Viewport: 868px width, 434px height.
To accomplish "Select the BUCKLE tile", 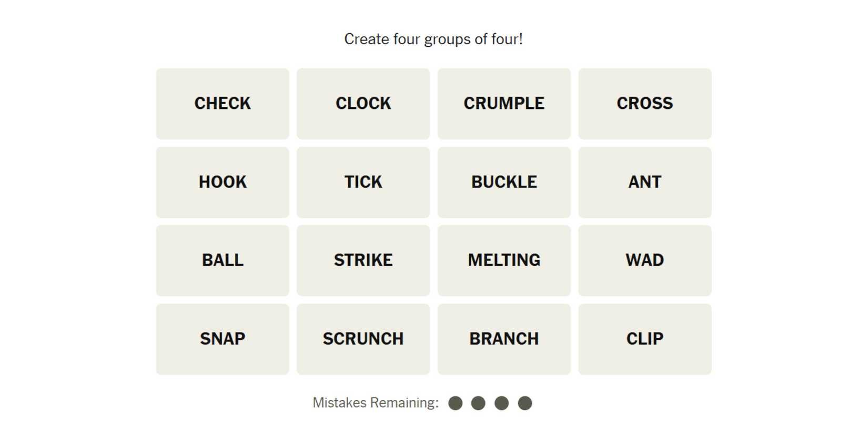I will (503, 182).
